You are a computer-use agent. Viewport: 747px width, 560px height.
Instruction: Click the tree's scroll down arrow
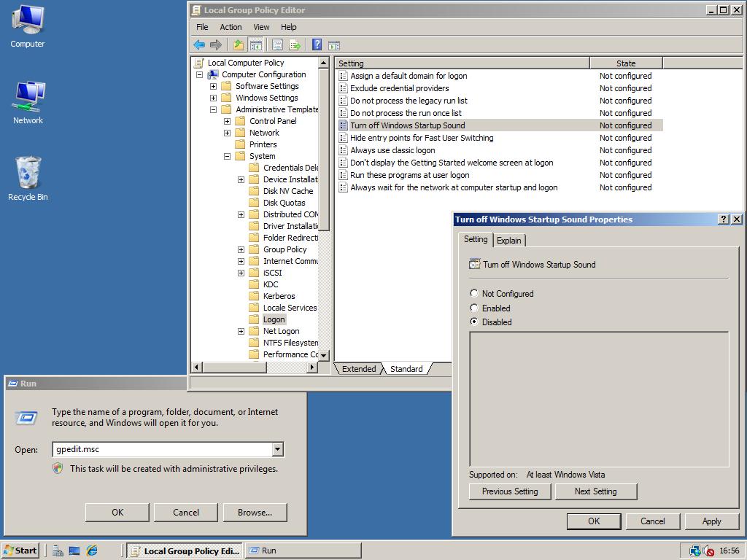[x=324, y=355]
